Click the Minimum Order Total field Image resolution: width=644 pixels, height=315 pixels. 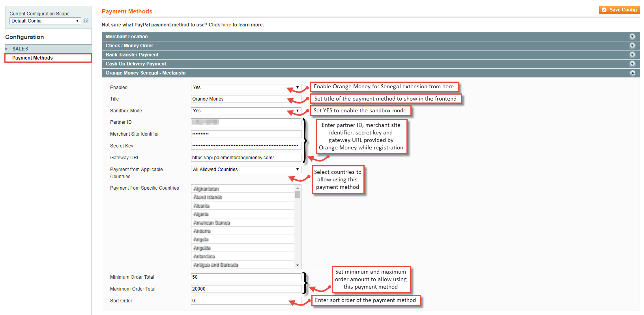tap(246, 277)
